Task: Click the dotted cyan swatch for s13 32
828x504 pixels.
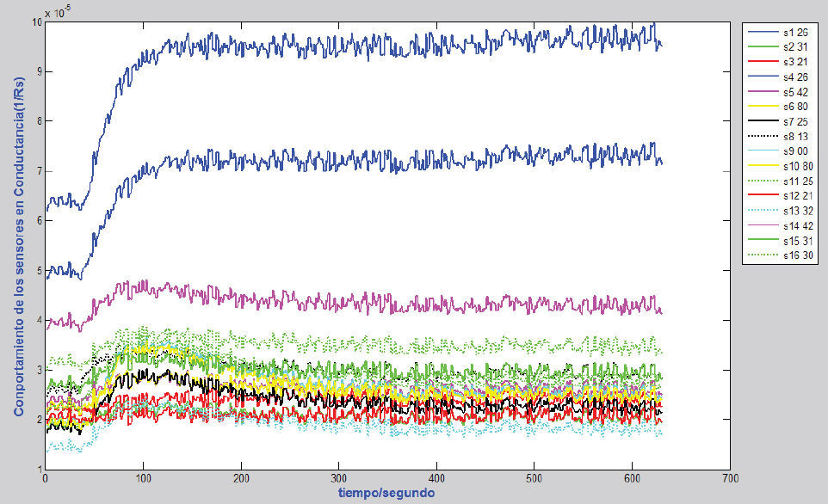Action: (762, 211)
